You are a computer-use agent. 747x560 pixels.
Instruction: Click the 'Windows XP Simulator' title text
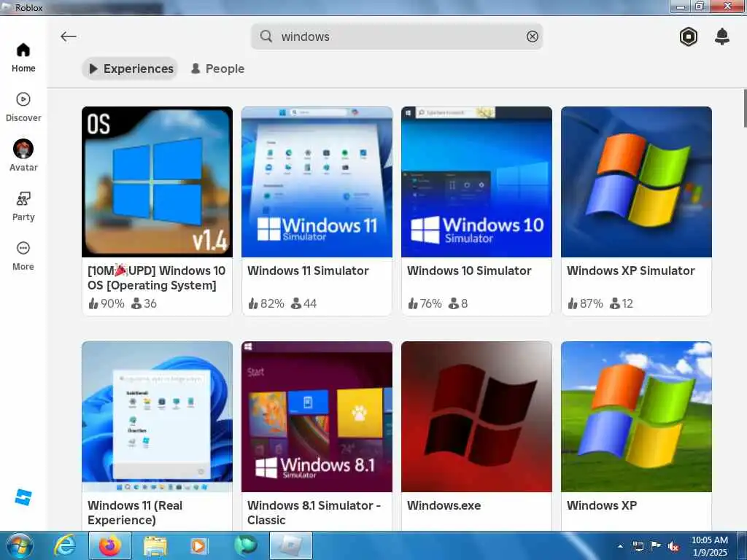click(630, 271)
